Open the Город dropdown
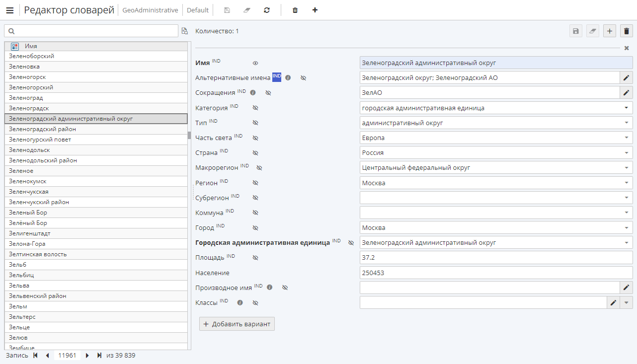 click(x=627, y=227)
